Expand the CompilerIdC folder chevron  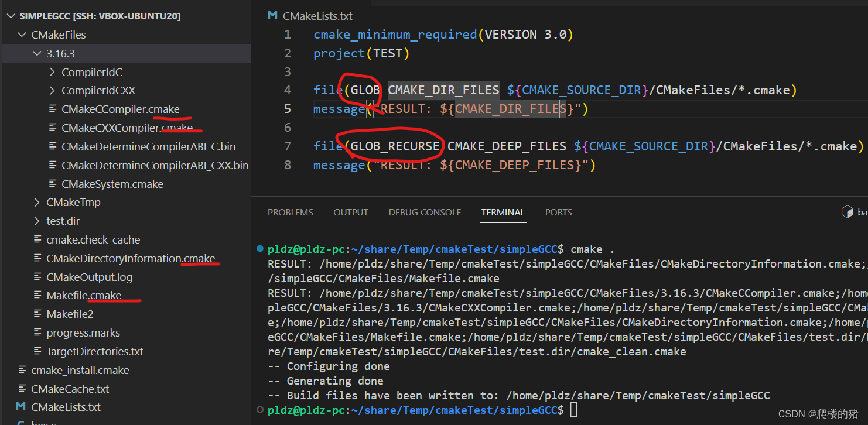point(53,73)
